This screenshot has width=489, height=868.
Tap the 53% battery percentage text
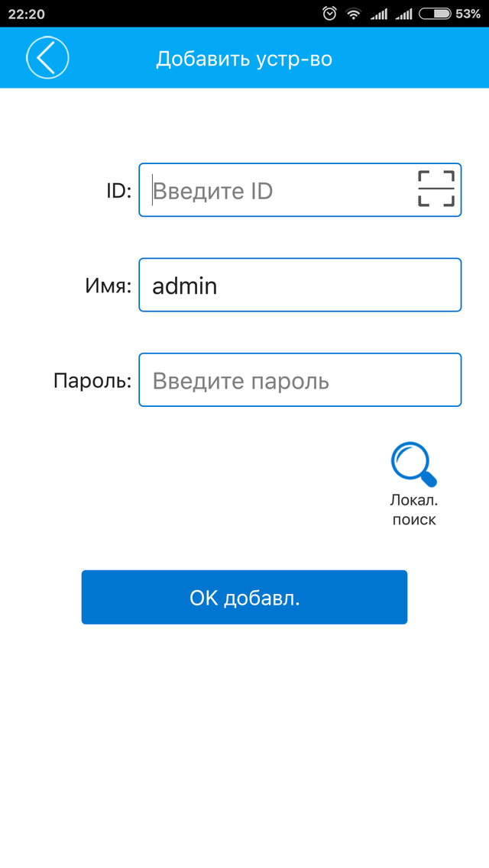[x=468, y=14]
